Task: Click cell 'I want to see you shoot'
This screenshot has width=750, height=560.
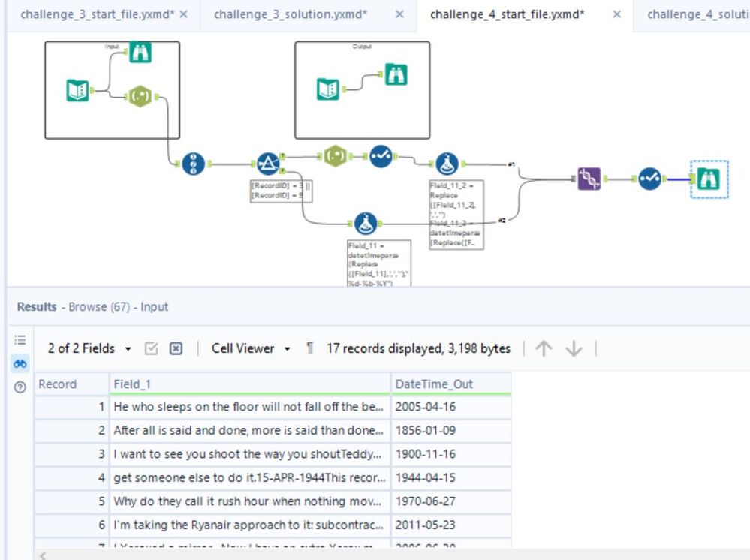Action: pyautogui.click(x=250, y=454)
